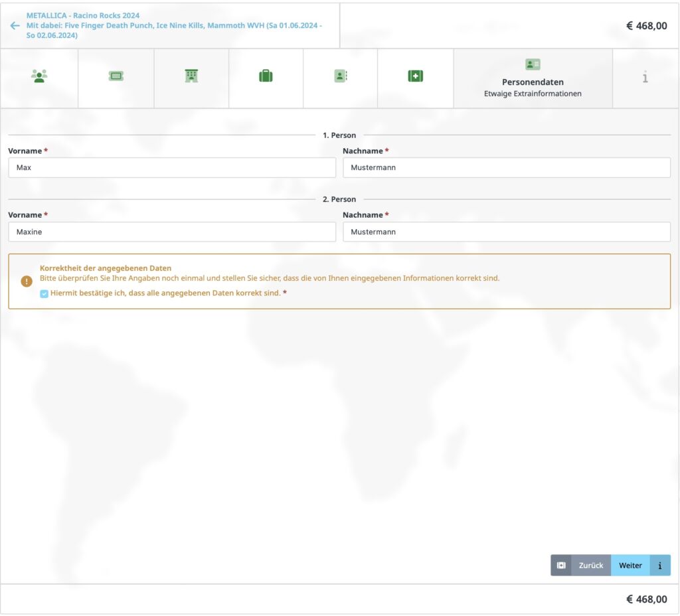680x616 pixels.
Task: Open the METALLICA - Racino Rocks 2024 title link
Action: pos(83,15)
